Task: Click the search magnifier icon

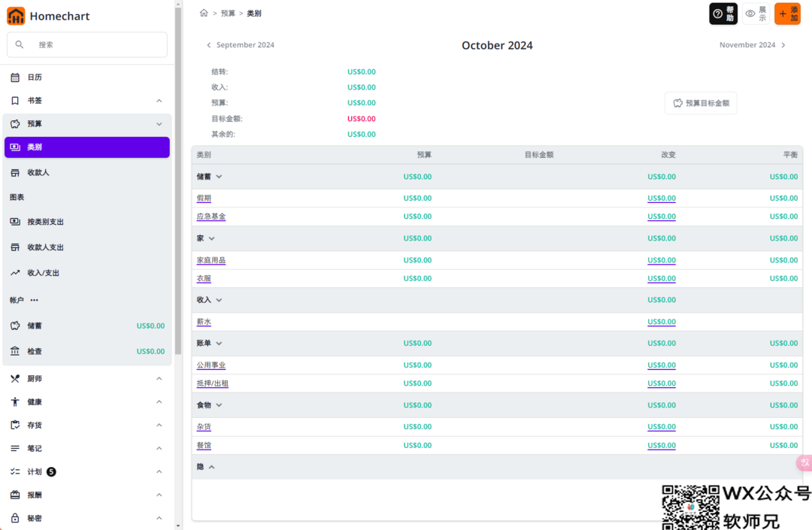Action: coord(19,44)
